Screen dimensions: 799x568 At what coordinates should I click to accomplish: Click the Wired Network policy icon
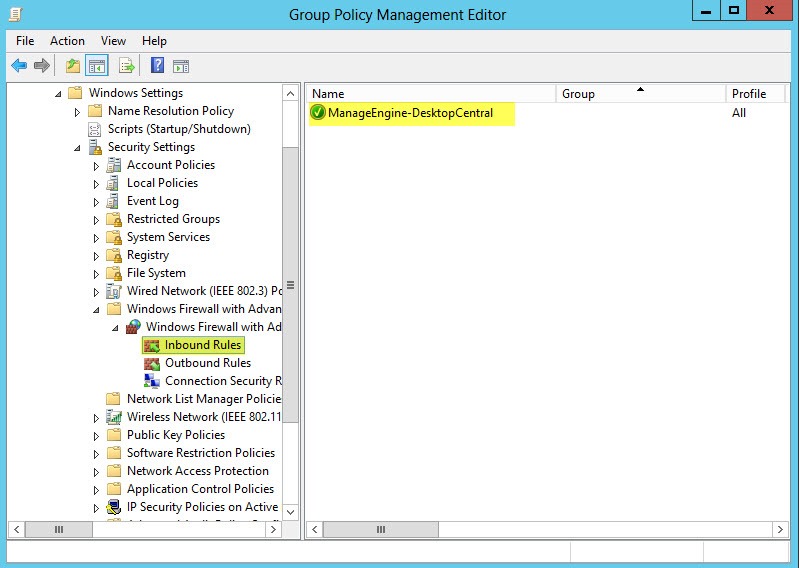(x=114, y=291)
